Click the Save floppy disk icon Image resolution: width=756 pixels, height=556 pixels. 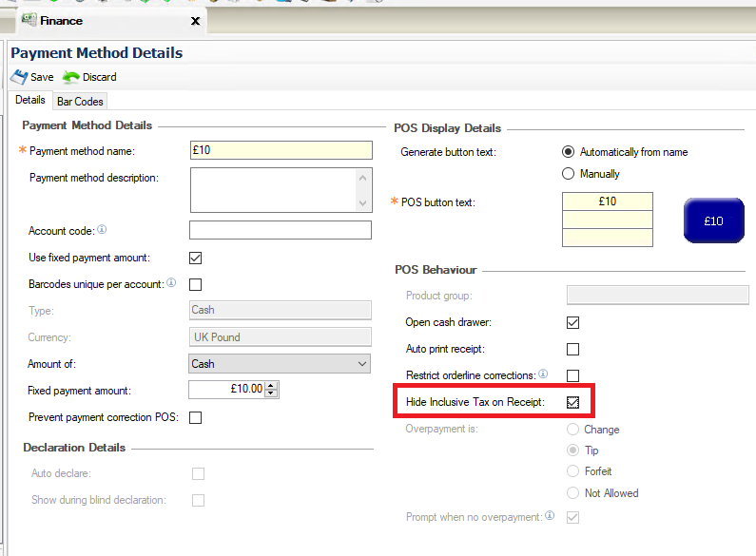(x=19, y=77)
